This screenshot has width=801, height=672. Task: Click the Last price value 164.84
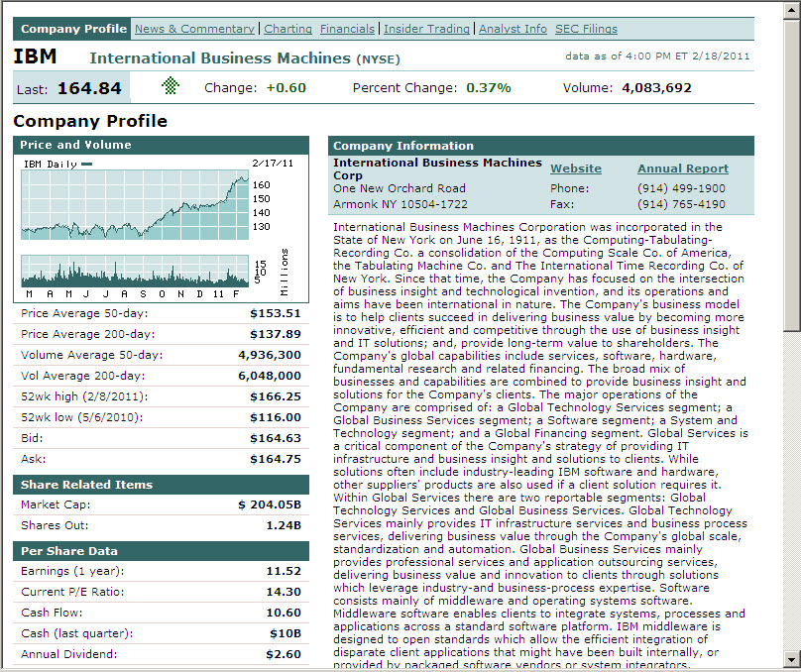point(89,88)
